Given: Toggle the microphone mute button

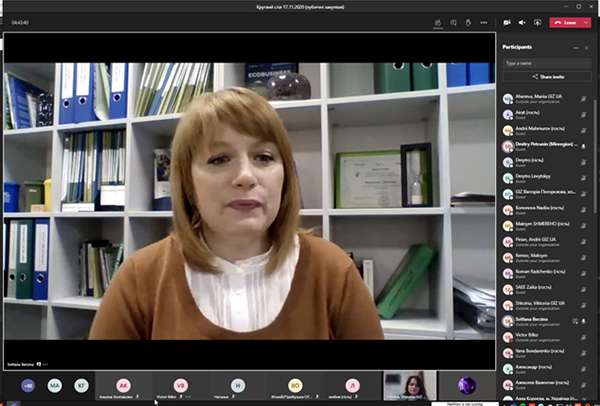Looking at the screenshot, I should (522, 23).
